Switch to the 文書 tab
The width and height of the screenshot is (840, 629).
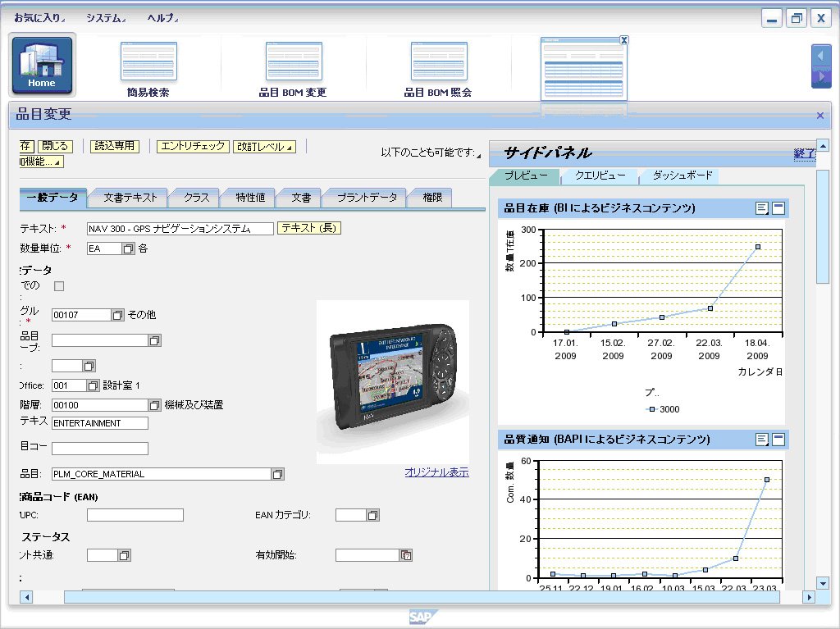pos(300,198)
